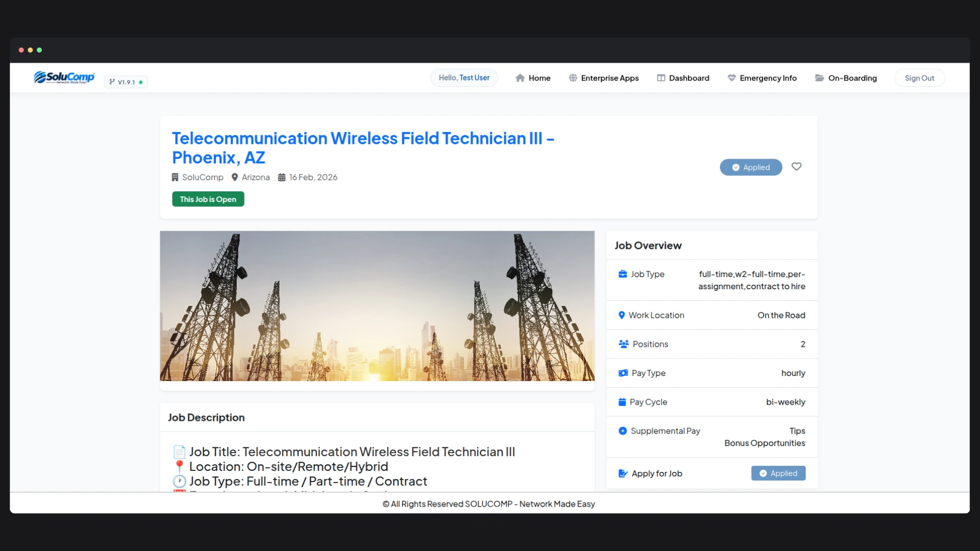Image resolution: width=980 pixels, height=551 pixels.
Task: Click the red window close dot
Action: pos(21,50)
